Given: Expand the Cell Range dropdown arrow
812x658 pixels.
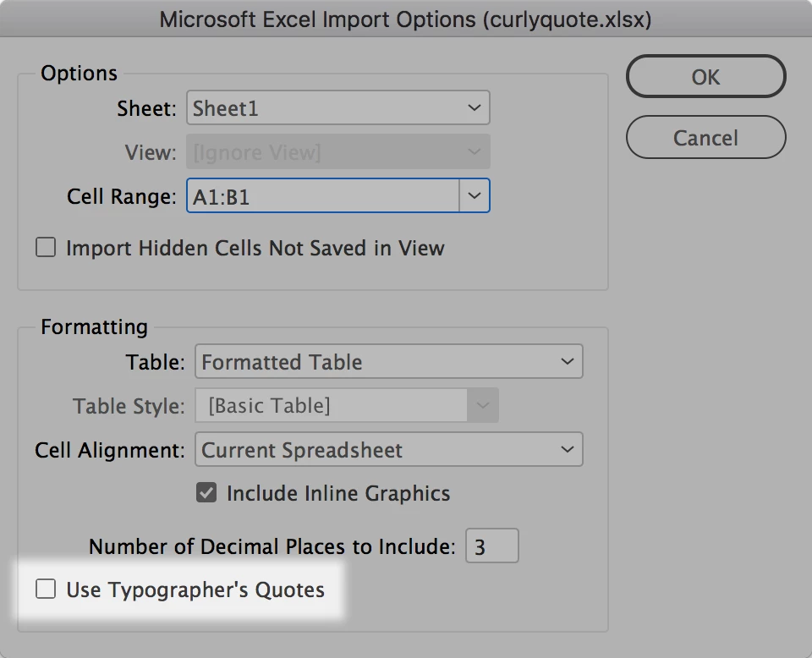Looking at the screenshot, I should (475, 197).
